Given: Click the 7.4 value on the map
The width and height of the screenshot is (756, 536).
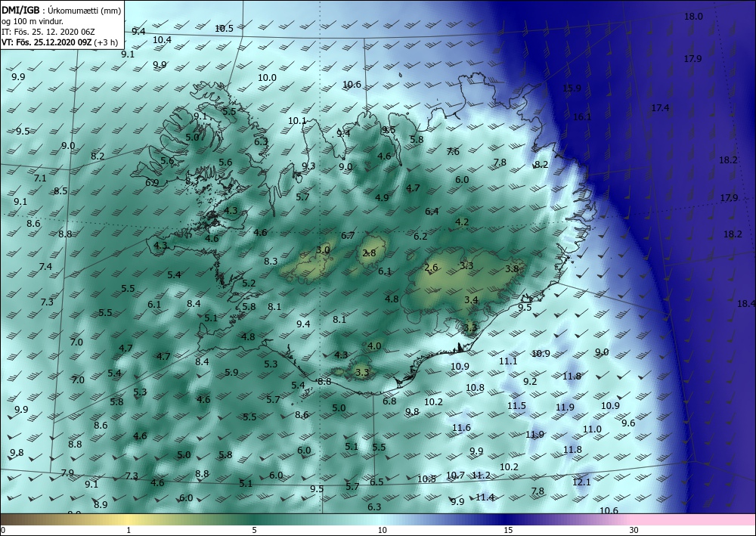Looking at the screenshot, I should (x=45, y=266).
